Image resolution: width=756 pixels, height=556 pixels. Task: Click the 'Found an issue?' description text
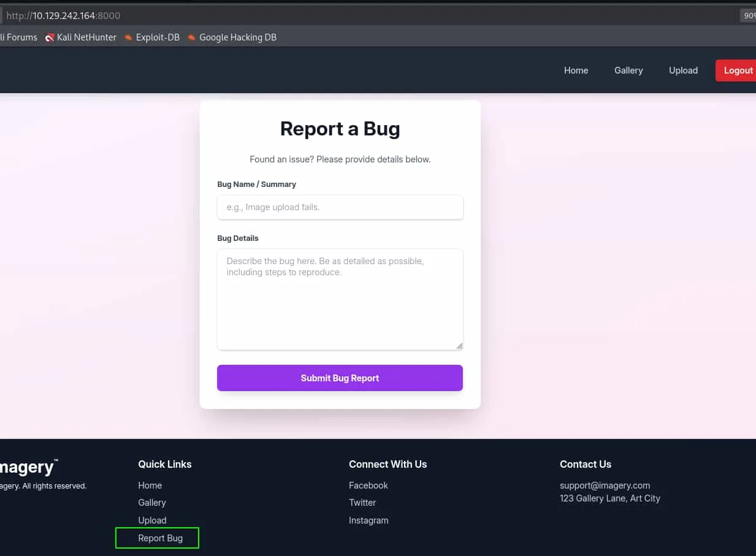340,159
